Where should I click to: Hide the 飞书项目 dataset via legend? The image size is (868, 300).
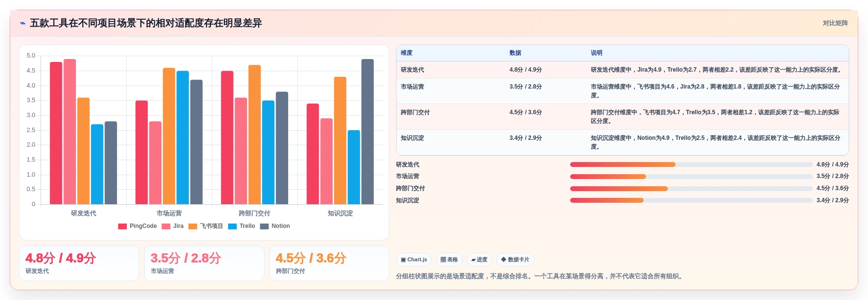[x=206, y=226]
